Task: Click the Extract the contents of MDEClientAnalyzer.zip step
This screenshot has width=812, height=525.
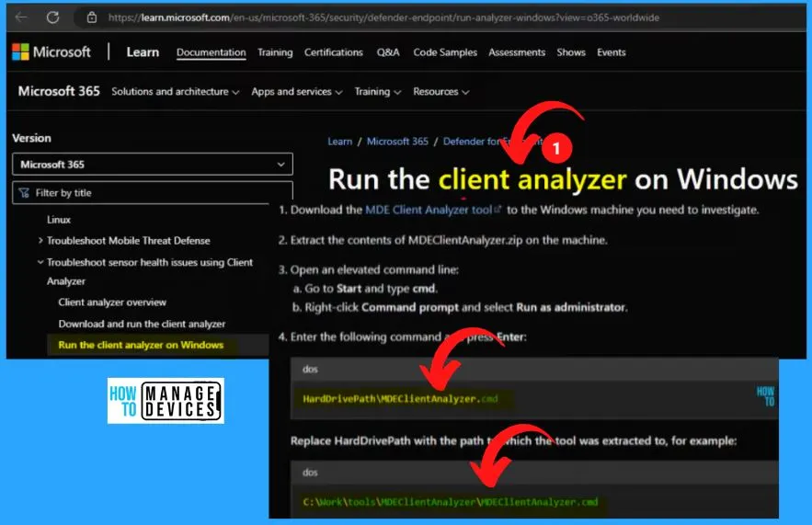Action: click(449, 240)
